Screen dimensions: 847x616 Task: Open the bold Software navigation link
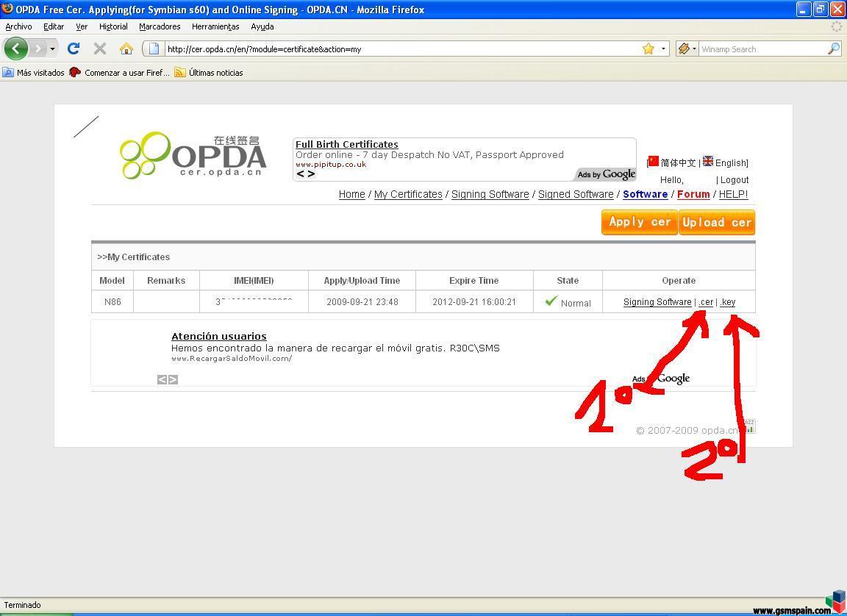(645, 194)
